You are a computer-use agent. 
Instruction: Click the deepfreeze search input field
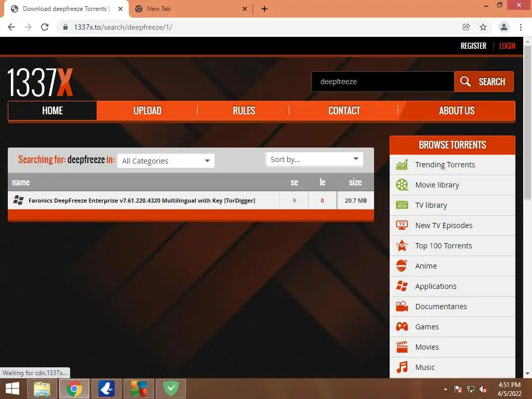pyautogui.click(x=383, y=82)
